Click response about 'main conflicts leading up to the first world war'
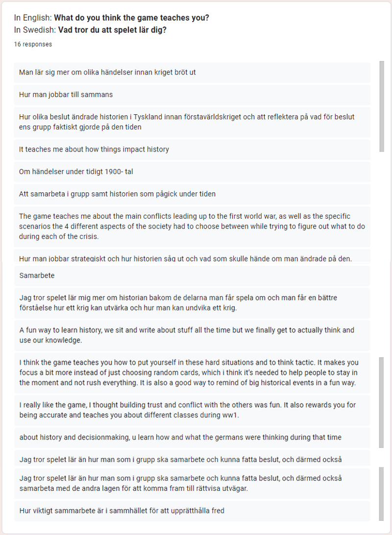The image size is (392, 535). click(x=192, y=227)
